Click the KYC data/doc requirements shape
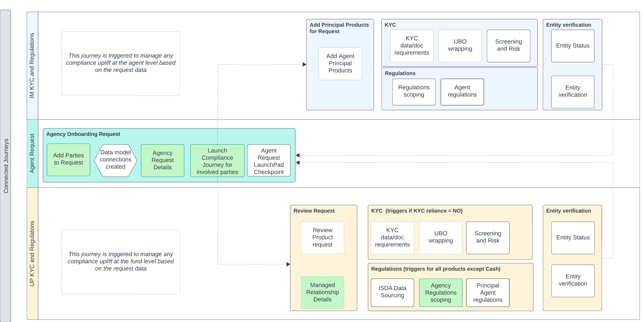The height and width of the screenshot is (322, 644). pos(411,45)
